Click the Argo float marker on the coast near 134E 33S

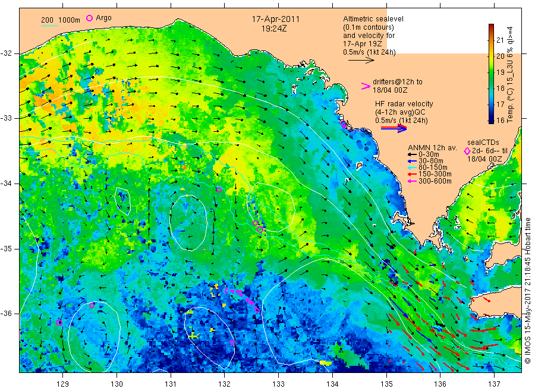344,125
